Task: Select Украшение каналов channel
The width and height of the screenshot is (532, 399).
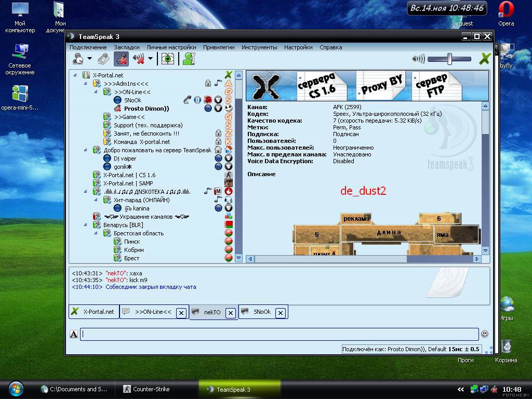Action: 146,217
